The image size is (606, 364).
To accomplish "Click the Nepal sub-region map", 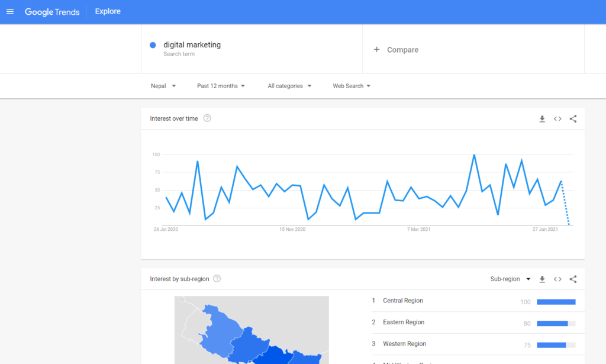I will coord(252,330).
